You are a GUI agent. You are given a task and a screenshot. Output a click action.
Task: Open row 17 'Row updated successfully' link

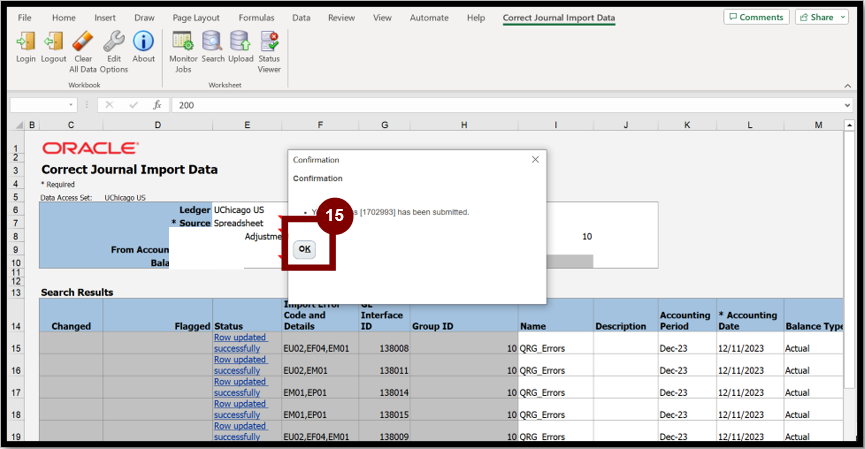tap(241, 387)
